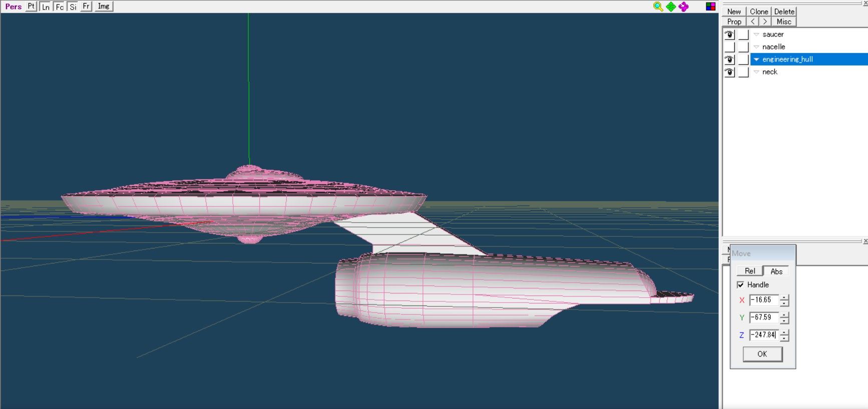
Task: Click the right arrow button in object panel
Action: coord(765,21)
